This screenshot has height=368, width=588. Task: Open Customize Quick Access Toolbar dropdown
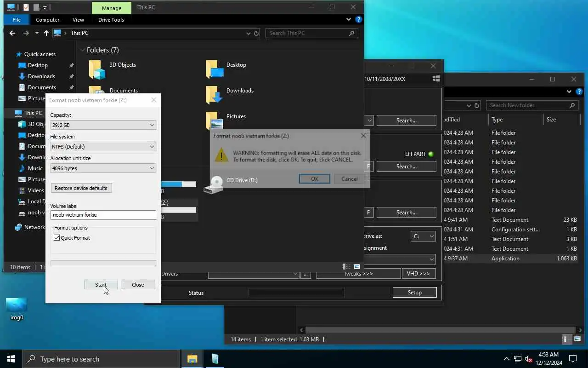point(45,8)
